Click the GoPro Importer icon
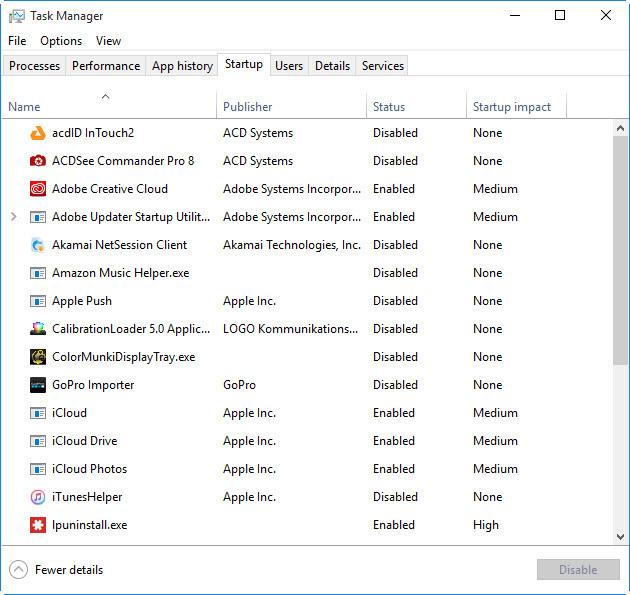 pyautogui.click(x=38, y=385)
